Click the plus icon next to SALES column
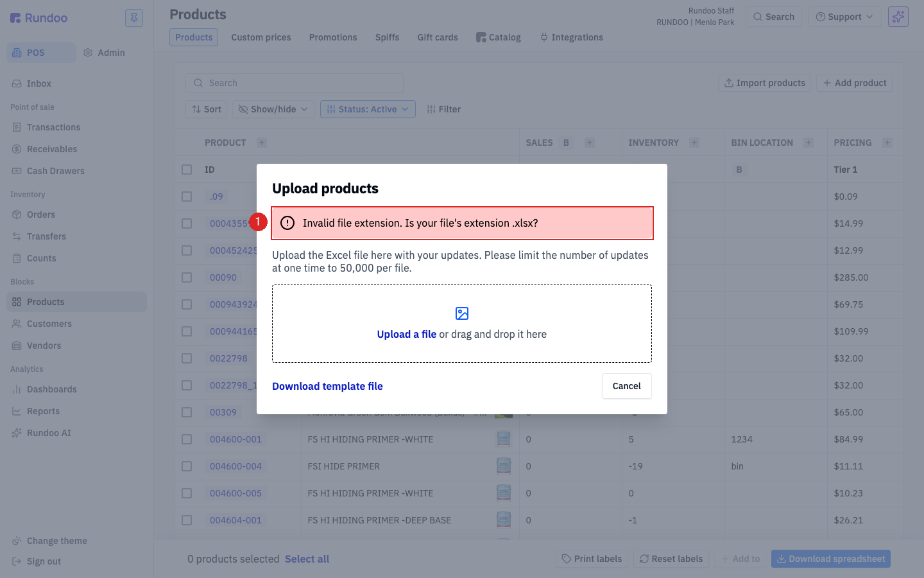The height and width of the screenshot is (578, 924). pyautogui.click(x=589, y=143)
